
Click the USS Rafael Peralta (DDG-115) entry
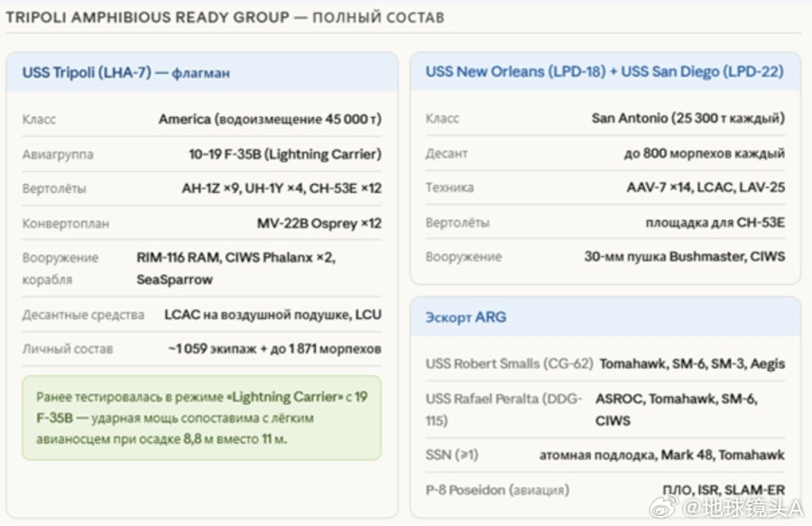(x=504, y=409)
